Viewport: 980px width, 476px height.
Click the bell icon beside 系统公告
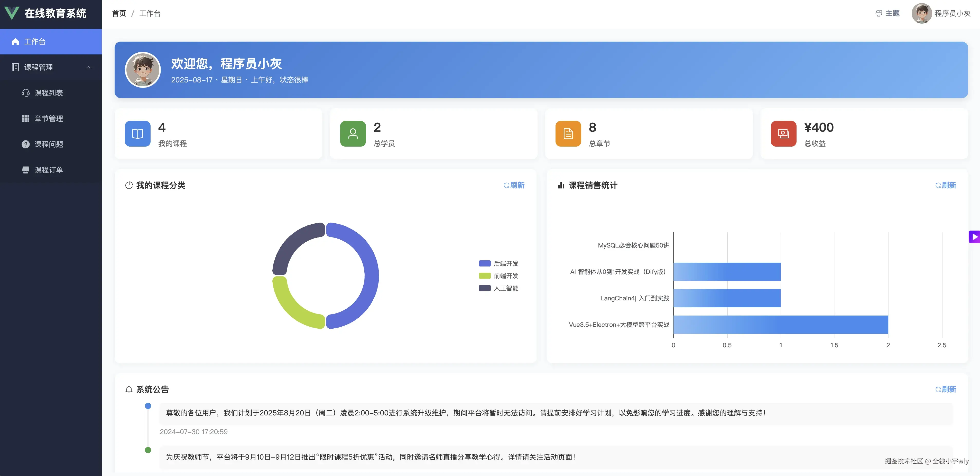coord(129,389)
